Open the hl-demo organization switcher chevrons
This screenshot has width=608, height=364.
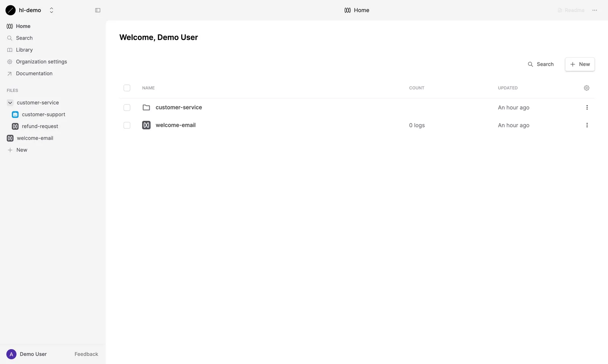[x=52, y=10]
